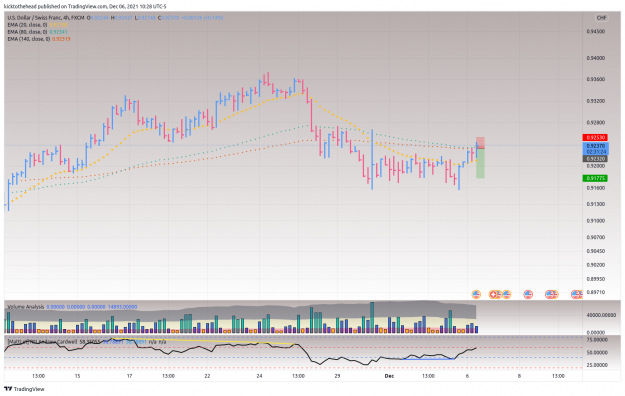Click the RSI Cardwell indicator legend
This screenshot has height=396, width=625.
coord(42,342)
